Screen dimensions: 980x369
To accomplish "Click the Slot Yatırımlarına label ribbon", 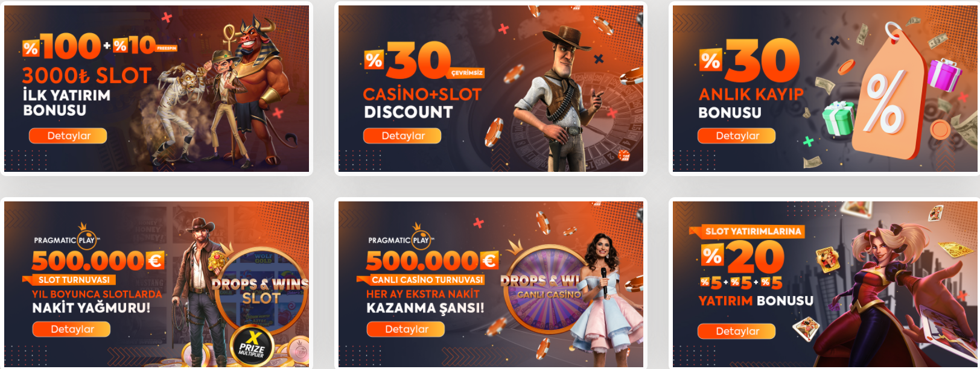I will coord(747,232).
